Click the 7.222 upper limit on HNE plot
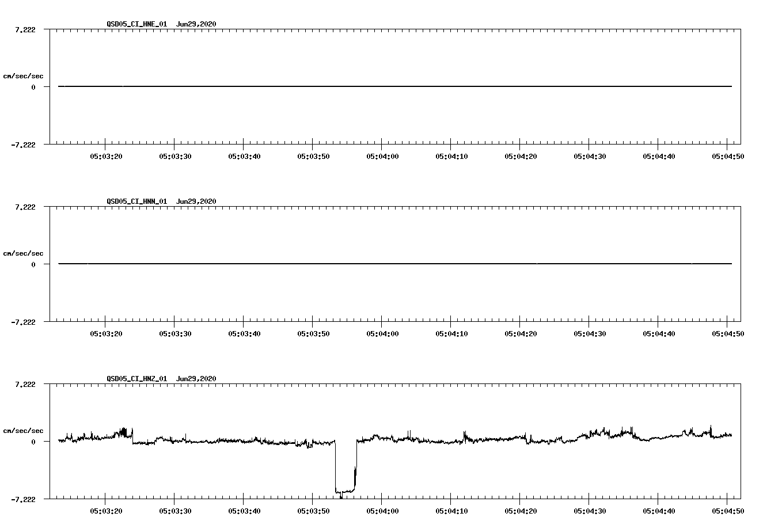 point(25,29)
